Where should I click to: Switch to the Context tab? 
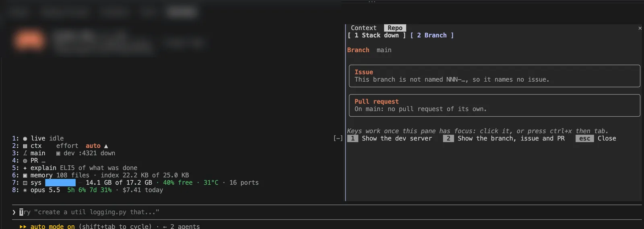363,28
